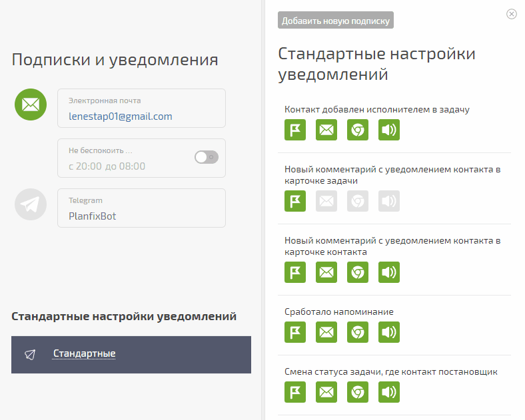The width and height of the screenshot is (525, 420).
Task: Toggle email icon for "Смена статуса задачи"
Action: 326,392
